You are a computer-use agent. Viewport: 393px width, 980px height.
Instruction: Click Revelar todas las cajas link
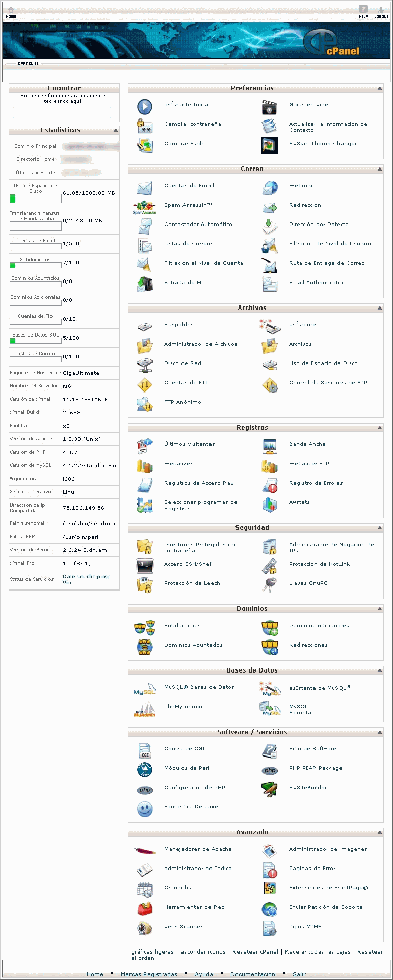point(318,951)
